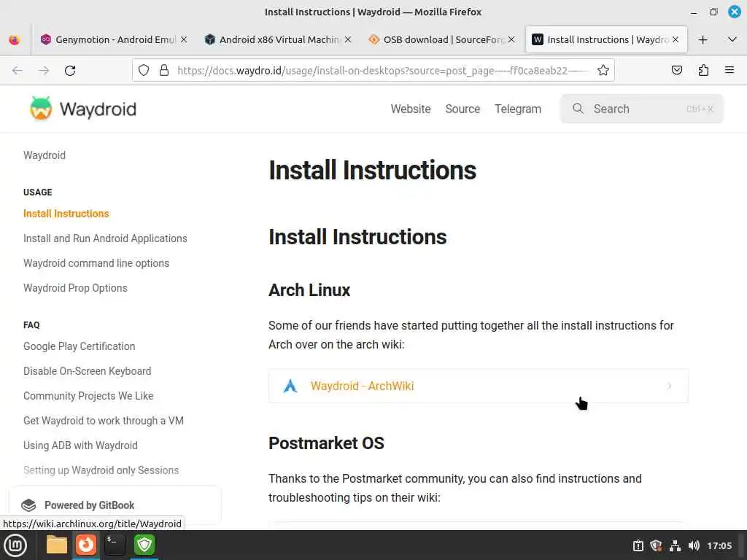747x560 pixels.
Task: Go back with the back arrow
Action: point(18,71)
